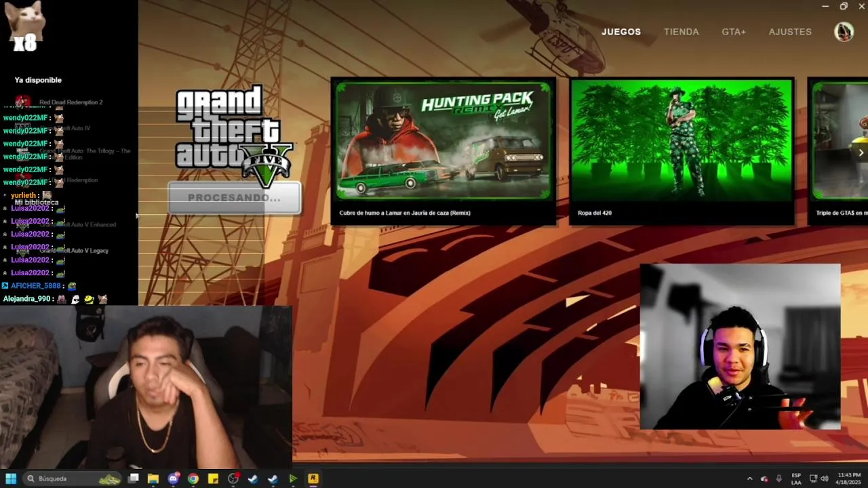Click the Mi biblioteca heading

click(x=37, y=203)
